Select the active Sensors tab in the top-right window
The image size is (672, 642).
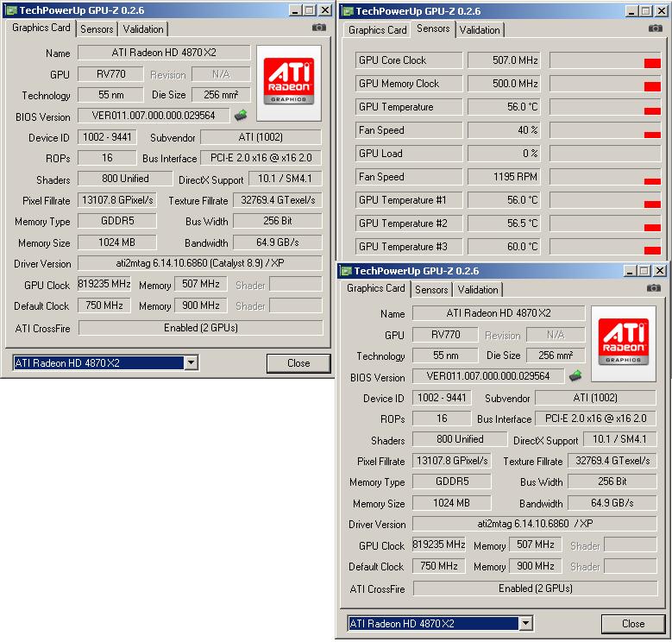433,28
